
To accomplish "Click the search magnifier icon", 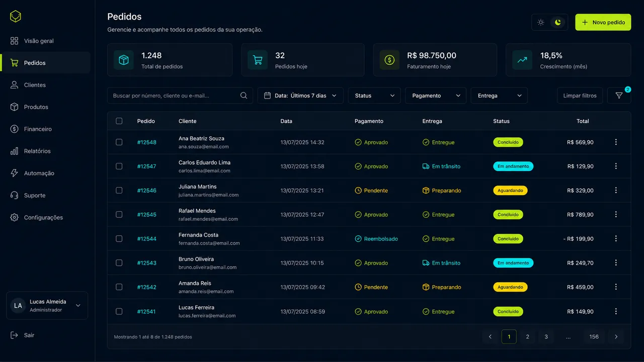I will [244, 96].
